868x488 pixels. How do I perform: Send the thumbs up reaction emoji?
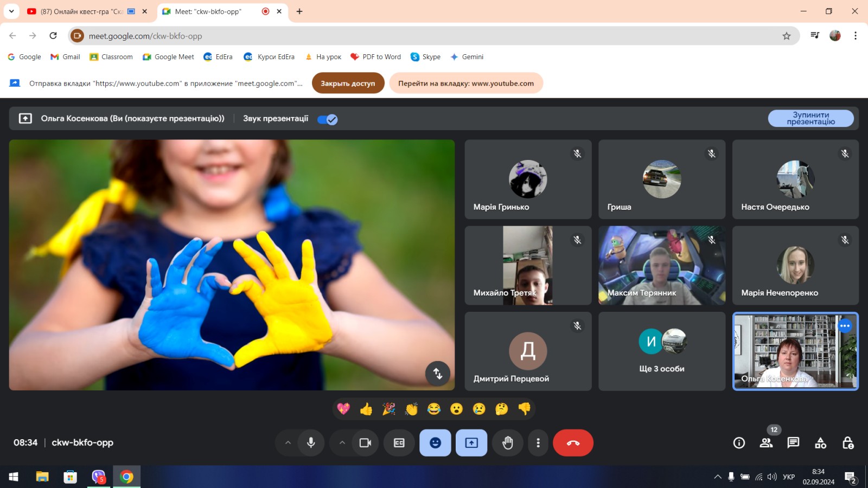pos(366,409)
